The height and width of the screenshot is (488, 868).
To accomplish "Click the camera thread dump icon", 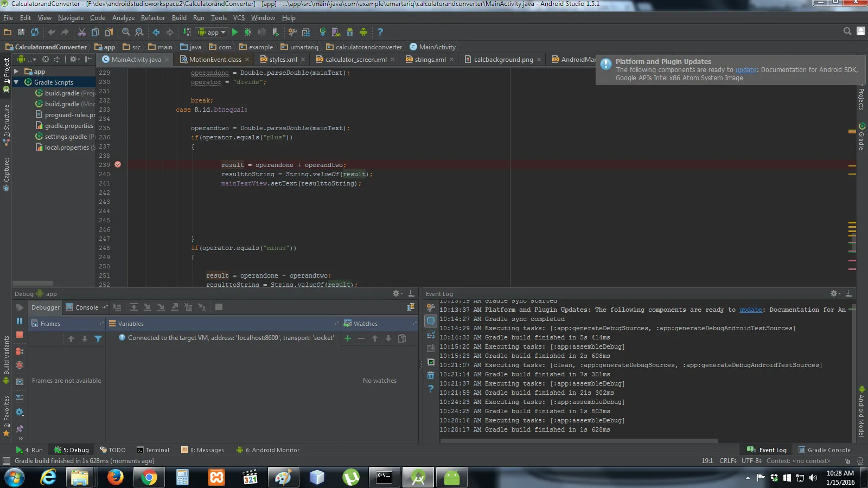I will [20, 382].
